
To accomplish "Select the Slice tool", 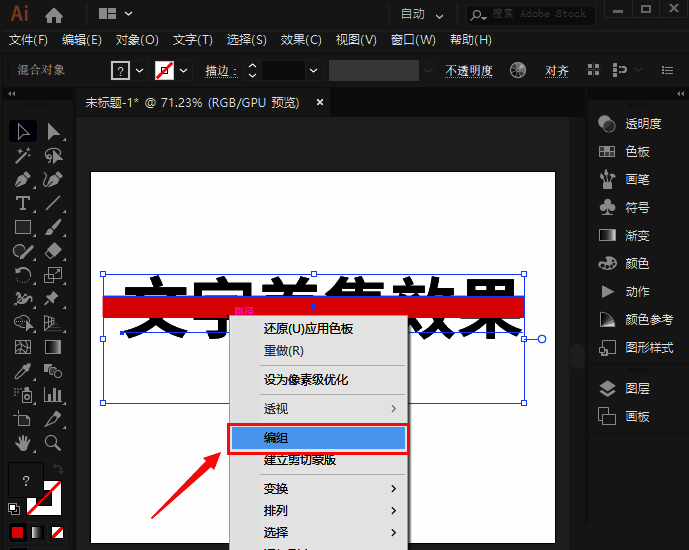I will [x=53, y=419].
